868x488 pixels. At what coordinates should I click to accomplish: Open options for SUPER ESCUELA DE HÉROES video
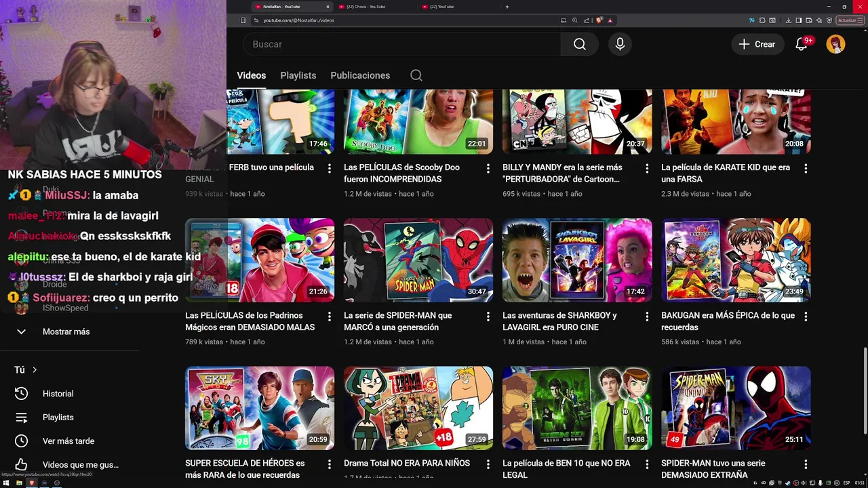coord(329,464)
